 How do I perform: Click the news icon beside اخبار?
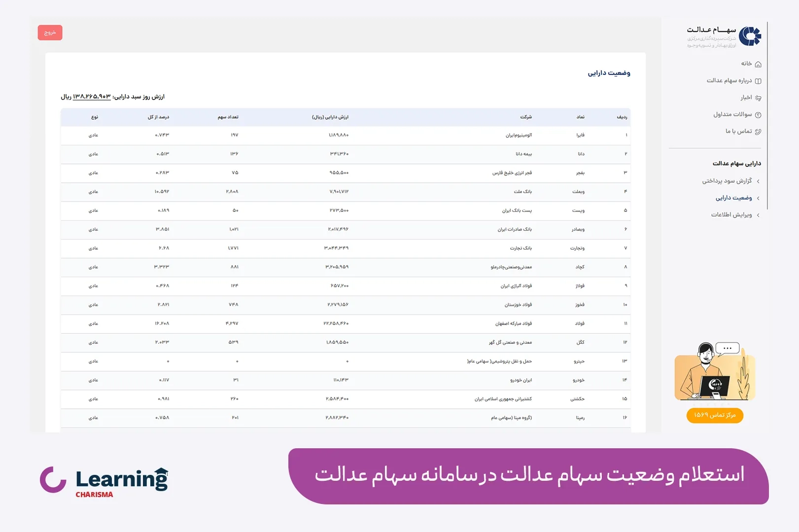pos(758,98)
